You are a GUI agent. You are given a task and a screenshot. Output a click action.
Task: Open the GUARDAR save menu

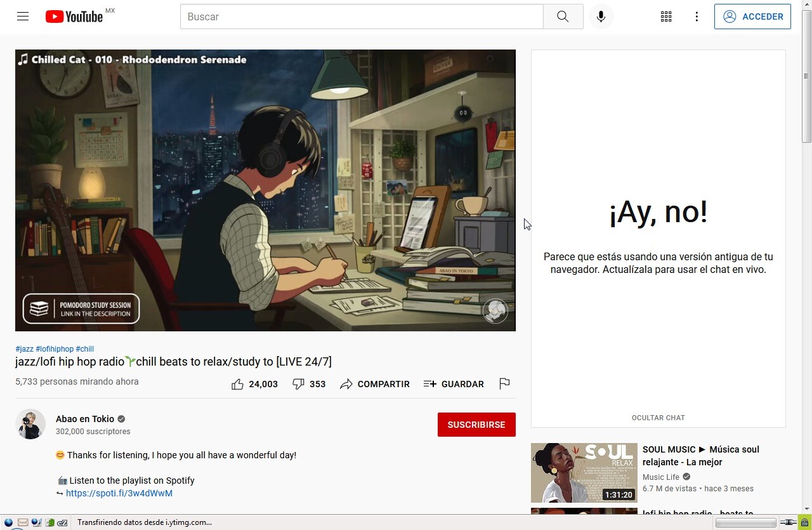pos(454,384)
